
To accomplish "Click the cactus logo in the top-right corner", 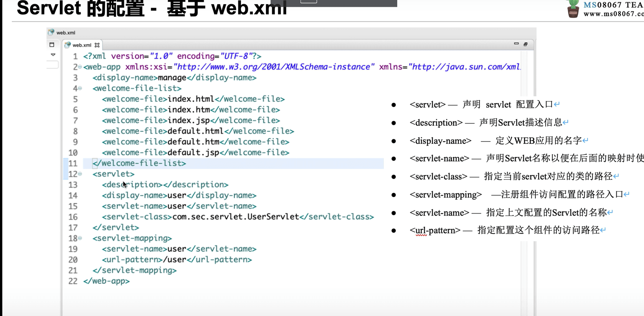I will pyautogui.click(x=573, y=9).
